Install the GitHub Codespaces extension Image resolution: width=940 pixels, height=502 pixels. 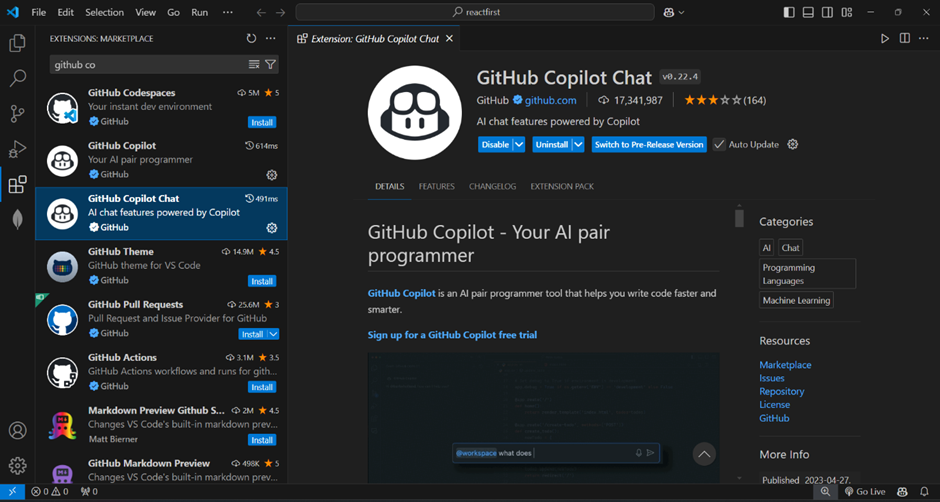[262, 122]
